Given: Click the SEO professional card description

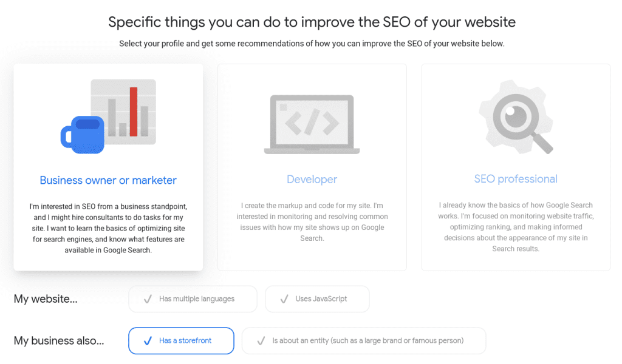Looking at the screenshot, I should coord(516,227).
